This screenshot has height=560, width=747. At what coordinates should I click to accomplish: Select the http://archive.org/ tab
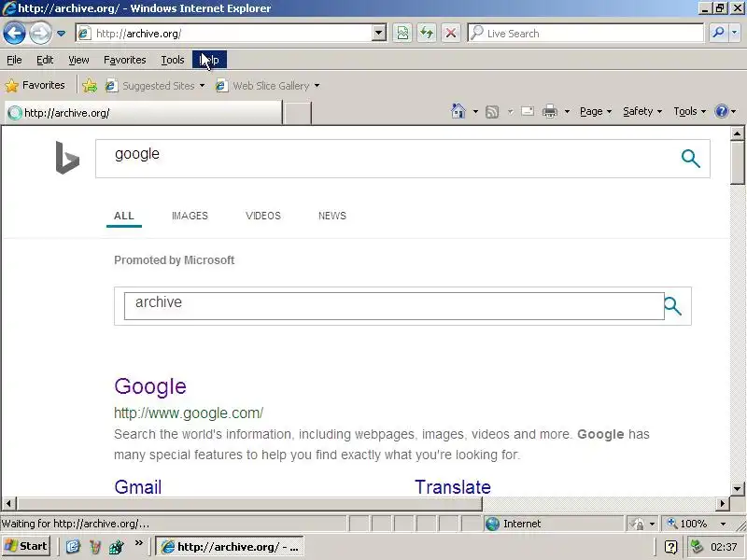pos(143,113)
